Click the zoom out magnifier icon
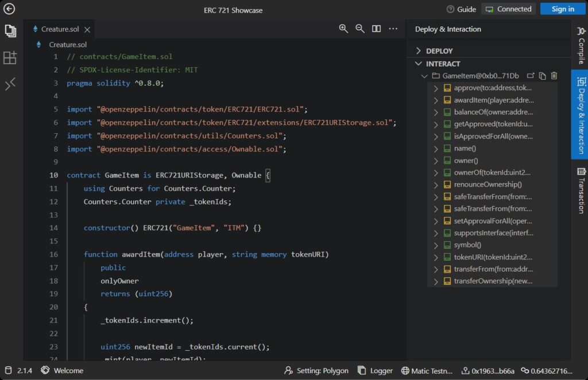 tap(360, 29)
